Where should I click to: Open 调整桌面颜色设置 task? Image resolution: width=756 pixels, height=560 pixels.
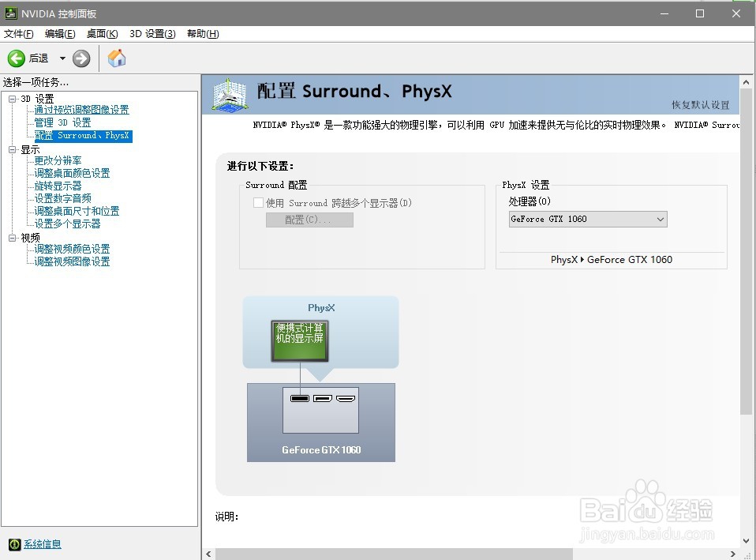(x=72, y=173)
